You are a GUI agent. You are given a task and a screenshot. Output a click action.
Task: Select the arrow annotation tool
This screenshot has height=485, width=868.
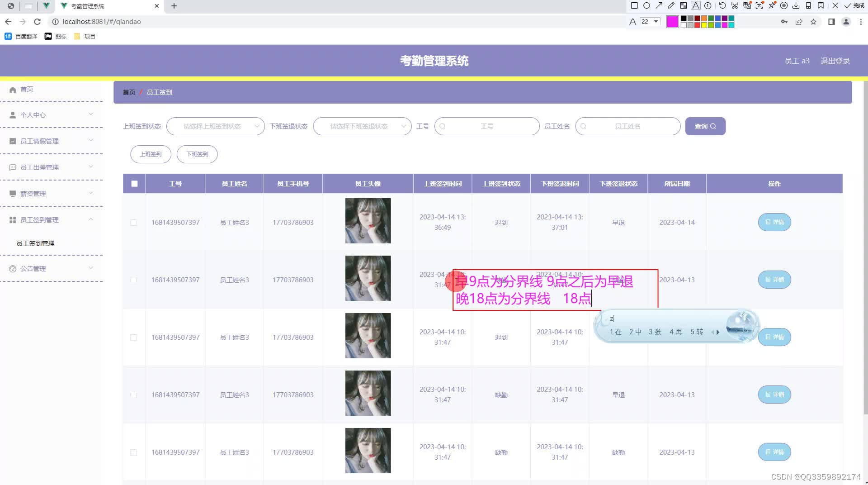click(659, 6)
